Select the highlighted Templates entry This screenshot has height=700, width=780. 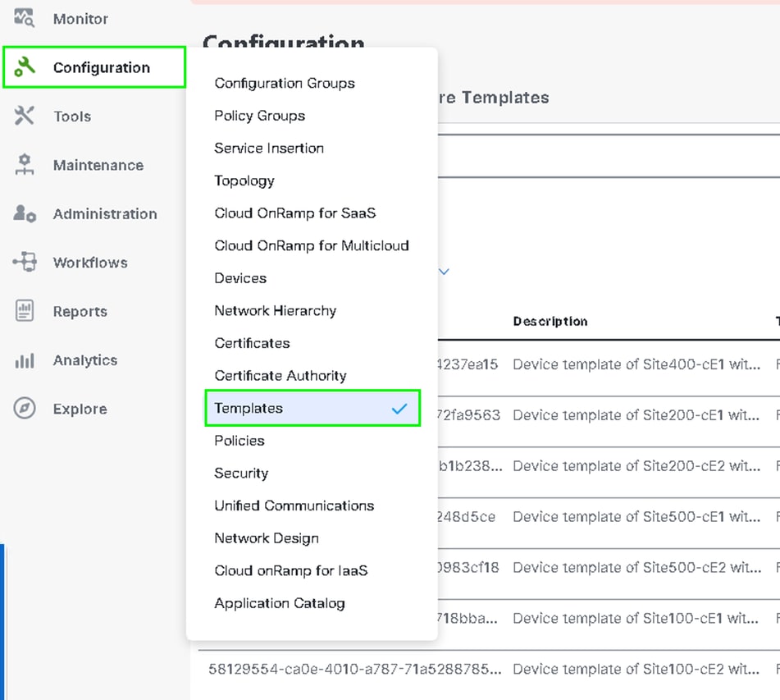coord(312,408)
